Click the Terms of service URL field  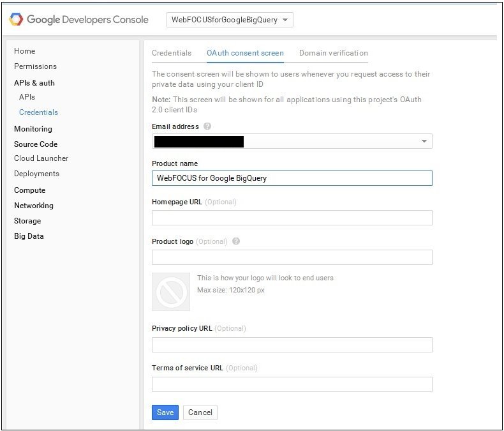(x=292, y=384)
